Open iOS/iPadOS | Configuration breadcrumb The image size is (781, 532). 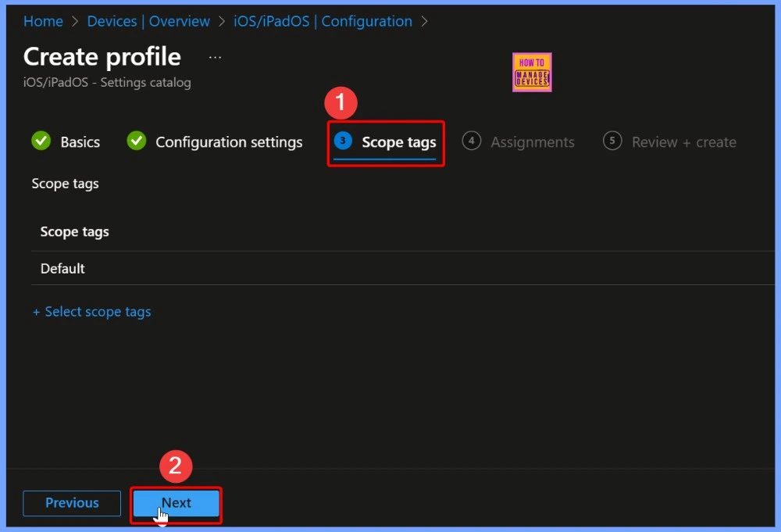323,21
